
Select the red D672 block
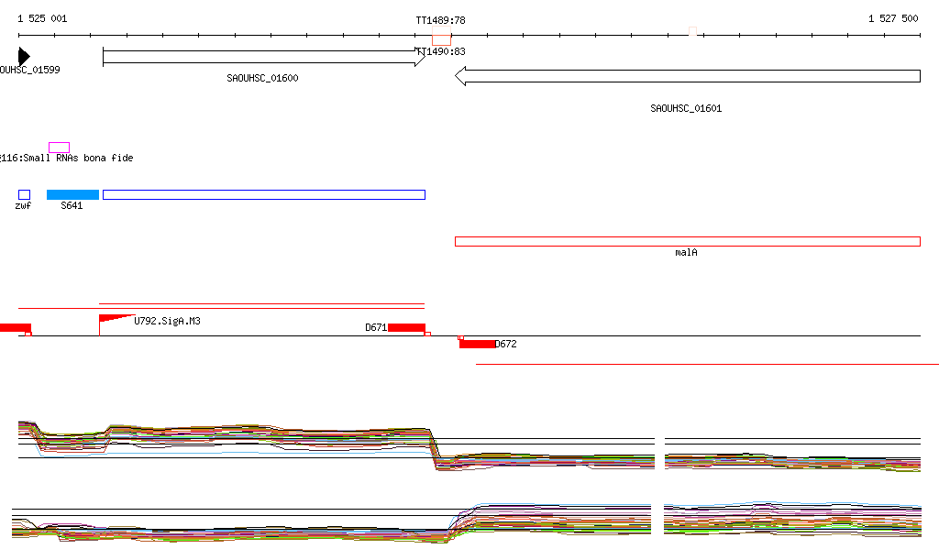point(477,344)
